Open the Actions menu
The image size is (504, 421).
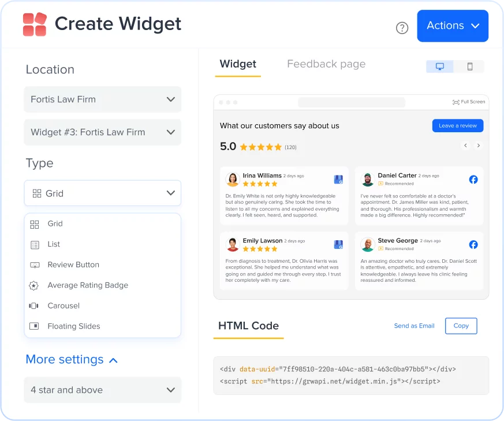pos(453,25)
